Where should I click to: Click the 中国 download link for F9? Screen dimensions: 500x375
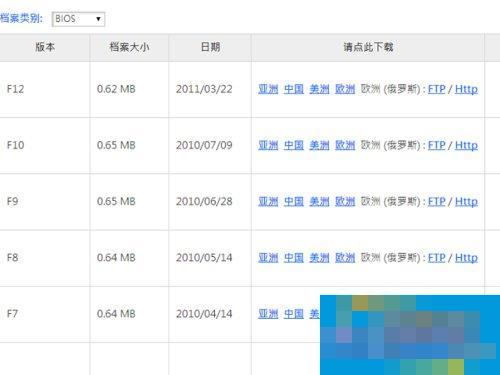294,201
